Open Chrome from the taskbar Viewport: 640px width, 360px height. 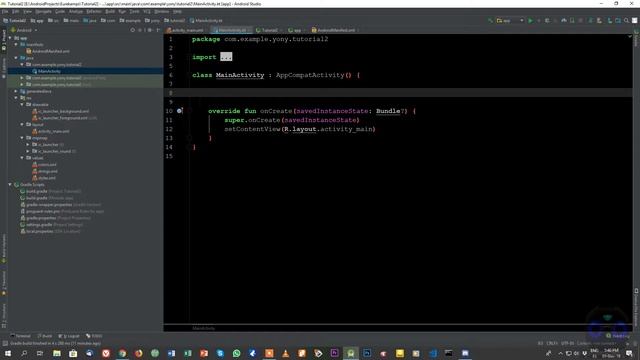coord(122,353)
